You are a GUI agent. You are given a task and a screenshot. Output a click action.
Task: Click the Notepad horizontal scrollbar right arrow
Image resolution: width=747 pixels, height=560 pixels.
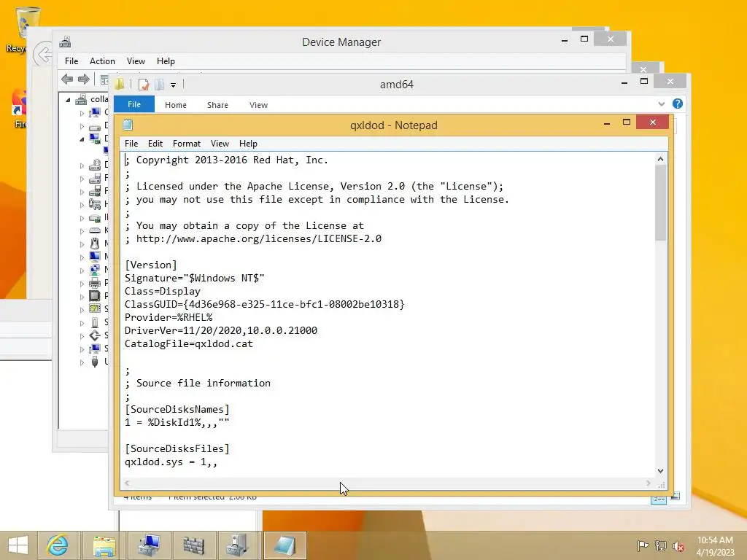click(648, 483)
